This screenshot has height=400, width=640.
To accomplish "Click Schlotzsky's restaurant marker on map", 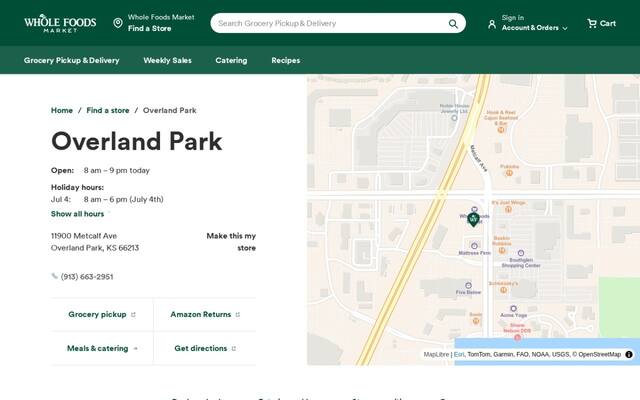I will (503, 290).
